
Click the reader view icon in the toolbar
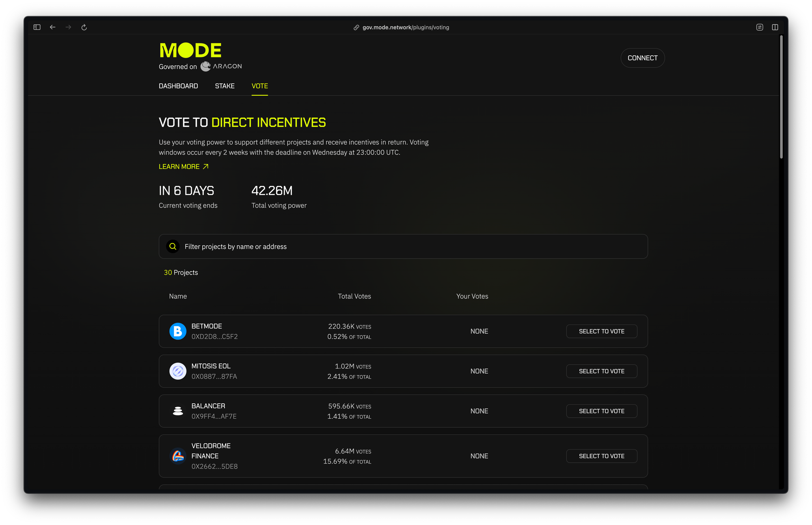760,27
